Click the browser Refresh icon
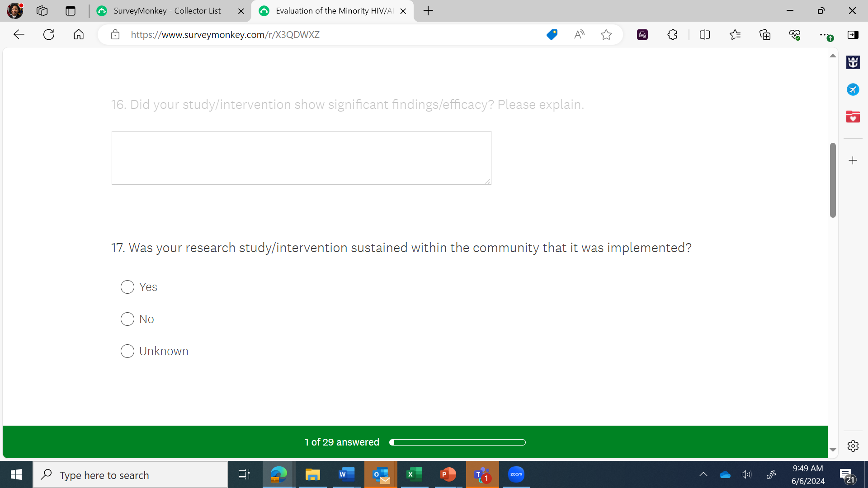This screenshot has width=868, height=488. 49,35
